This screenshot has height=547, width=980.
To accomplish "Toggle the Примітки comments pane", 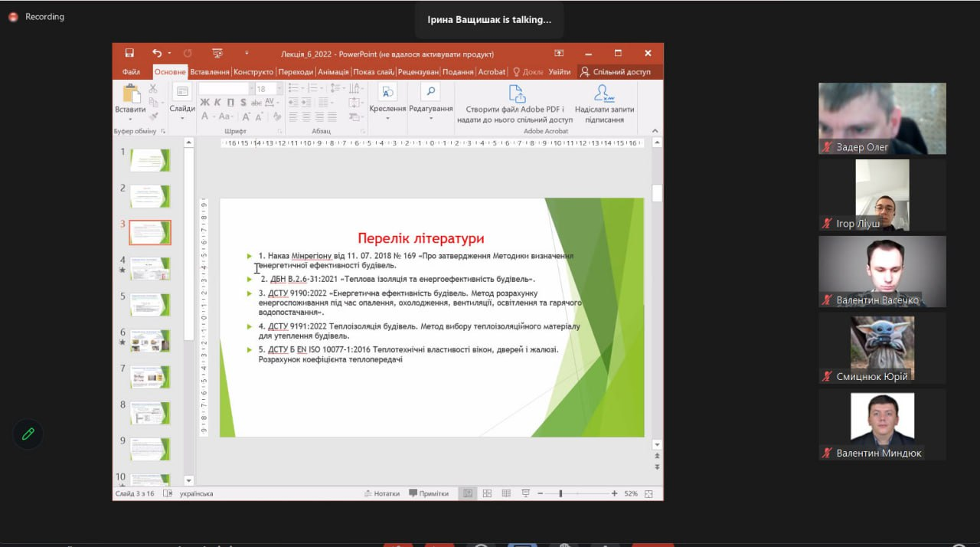I will pyautogui.click(x=429, y=494).
